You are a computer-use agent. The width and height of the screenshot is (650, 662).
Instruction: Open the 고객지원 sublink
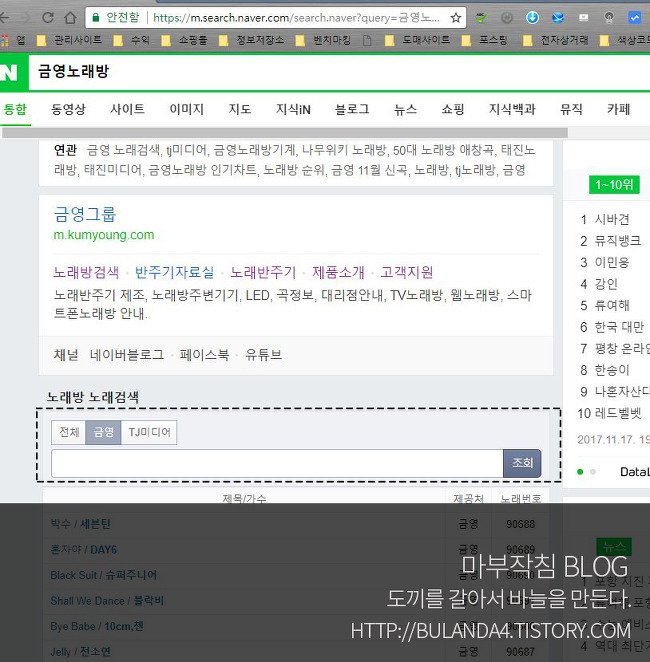click(x=406, y=272)
